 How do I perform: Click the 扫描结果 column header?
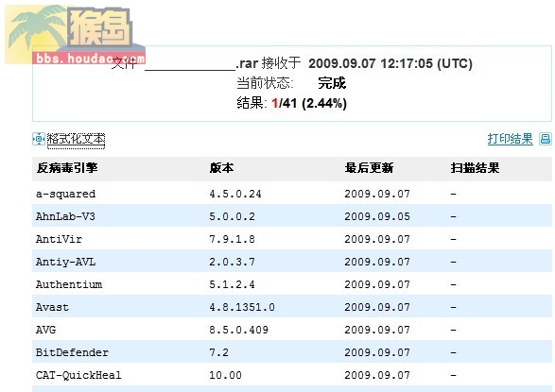pyautogui.click(x=475, y=168)
